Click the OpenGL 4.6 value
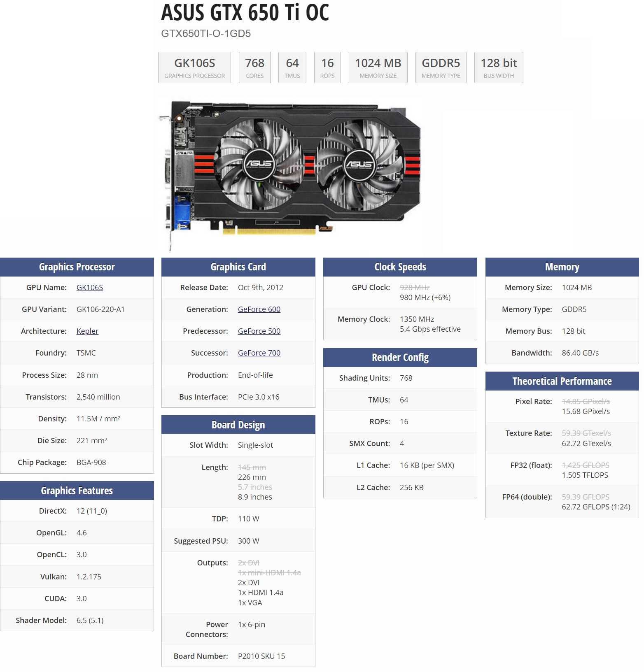Viewport: 644px width, 672px height. click(82, 532)
